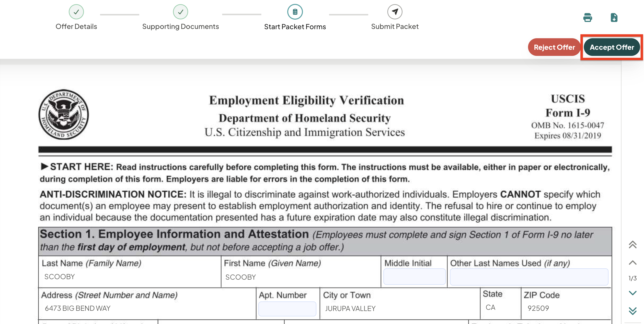Focus the Apt. Number field
The width and height of the screenshot is (644, 324).
[287, 309]
